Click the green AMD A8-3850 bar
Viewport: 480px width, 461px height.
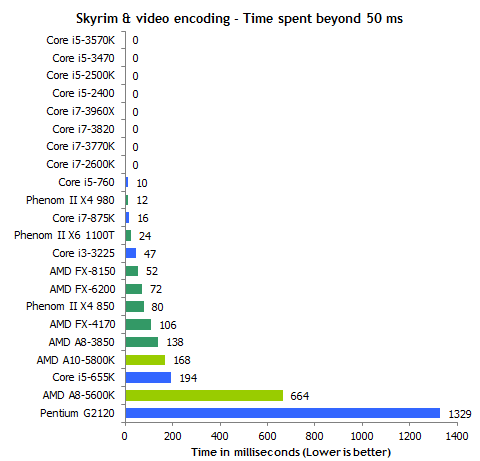coord(142,342)
